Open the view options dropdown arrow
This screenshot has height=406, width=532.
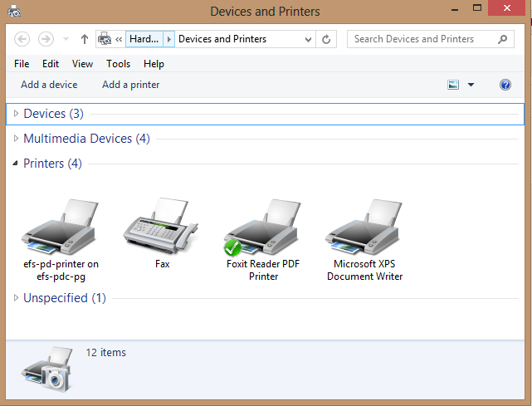[x=471, y=85]
